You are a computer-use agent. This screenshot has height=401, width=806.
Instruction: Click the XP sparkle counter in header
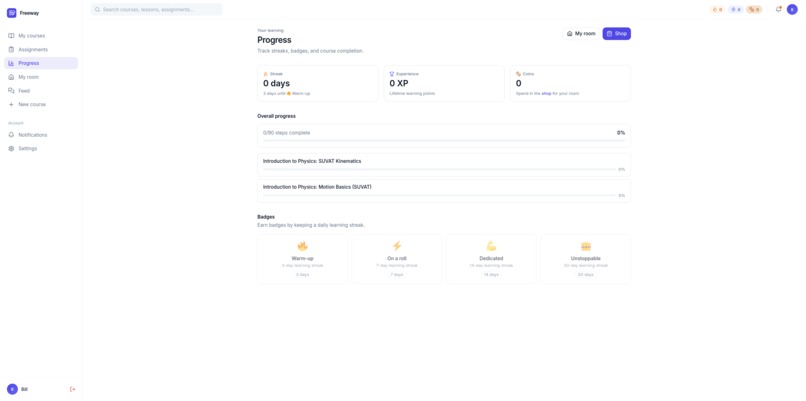[736, 9]
